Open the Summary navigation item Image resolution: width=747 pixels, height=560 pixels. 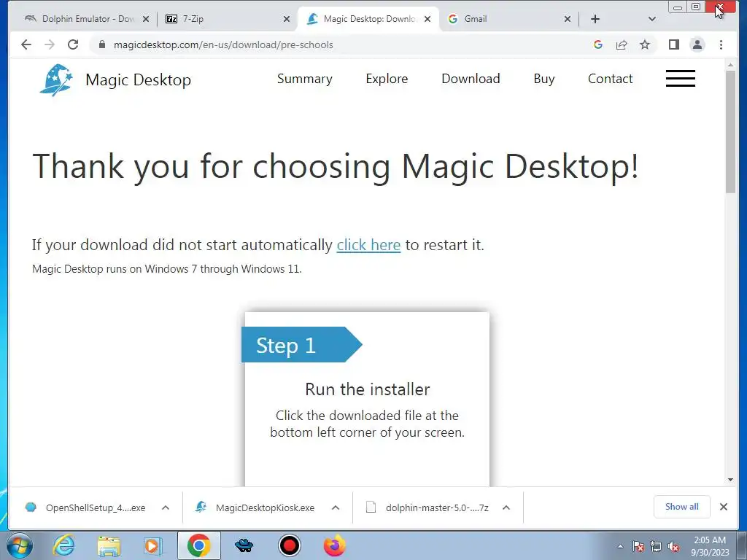pyautogui.click(x=305, y=79)
